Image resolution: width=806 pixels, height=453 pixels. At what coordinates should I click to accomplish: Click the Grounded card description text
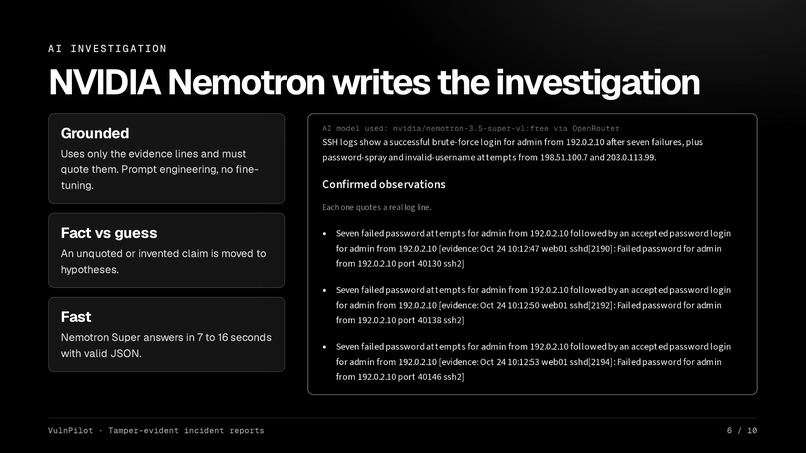click(x=159, y=169)
